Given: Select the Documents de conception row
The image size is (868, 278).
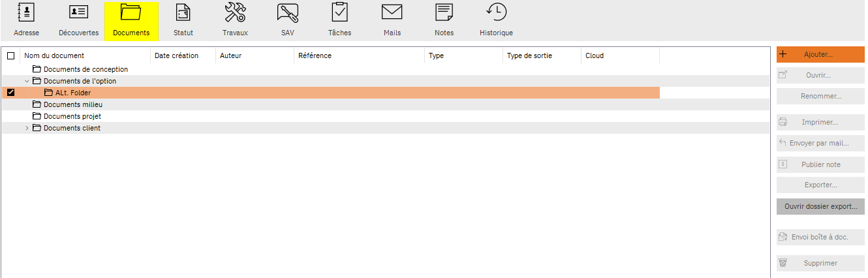Looking at the screenshot, I should point(385,69).
